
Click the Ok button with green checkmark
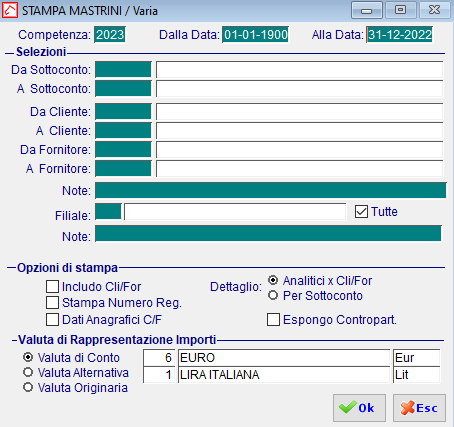pos(359,408)
